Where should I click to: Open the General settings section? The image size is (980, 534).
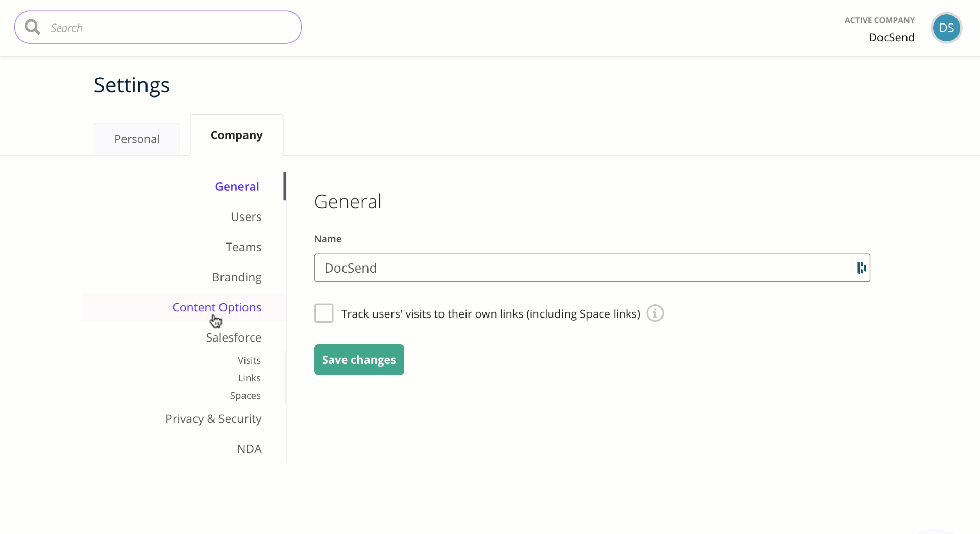click(x=237, y=187)
